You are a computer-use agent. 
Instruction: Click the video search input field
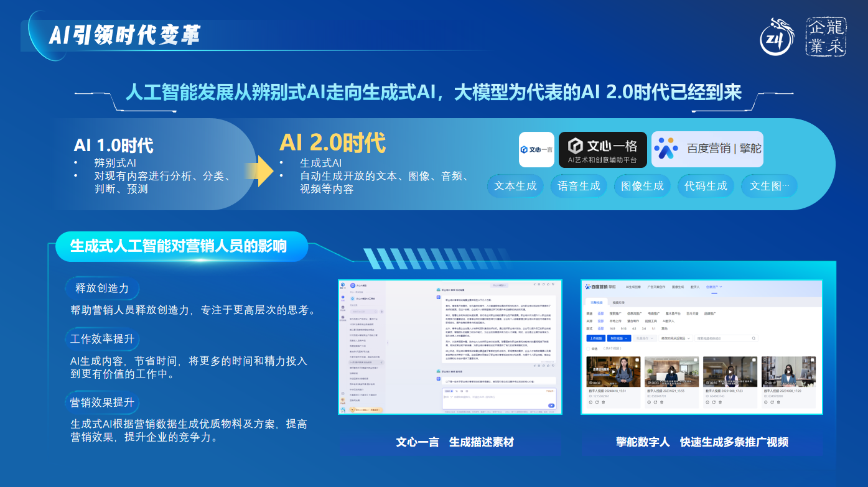click(727, 338)
